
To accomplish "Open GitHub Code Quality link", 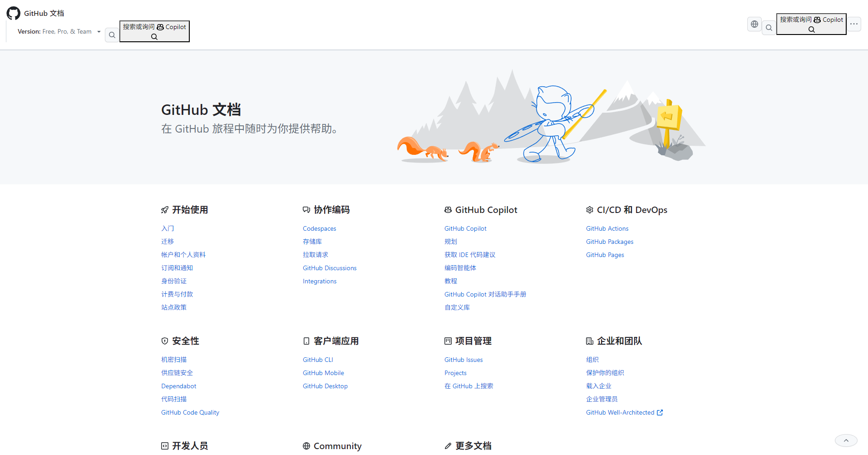I will (x=190, y=412).
